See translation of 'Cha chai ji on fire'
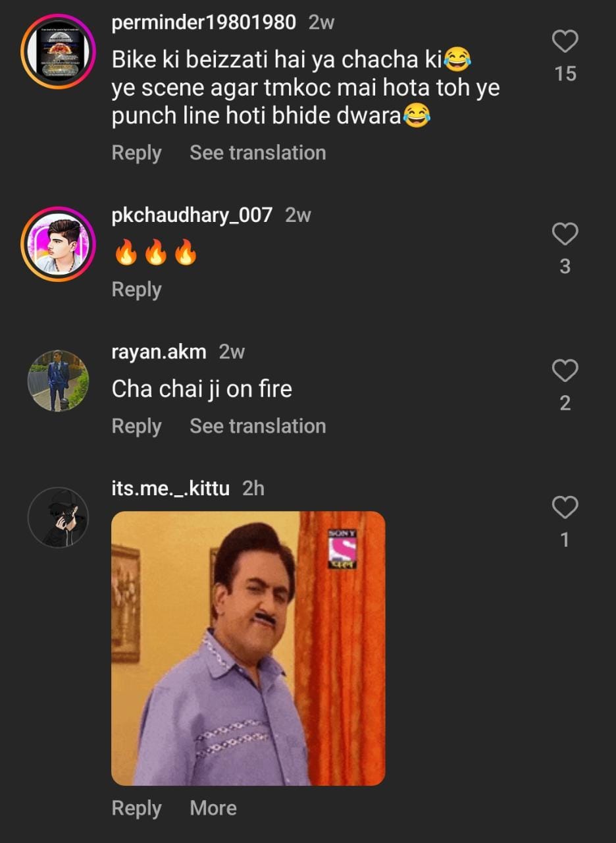 click(257, 426)
